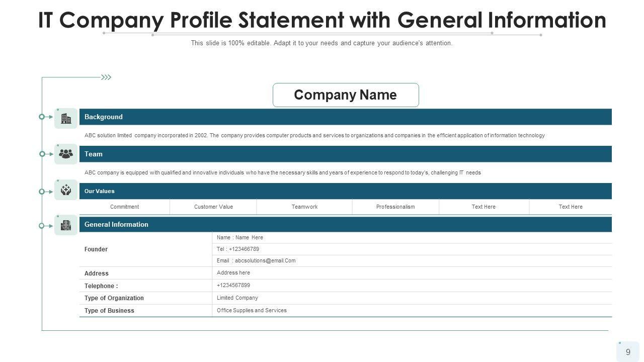This screenshot has height=362, width=644.
Task: Select the Background section header bar
Action: pyautogui.click(x=345, y=117)
